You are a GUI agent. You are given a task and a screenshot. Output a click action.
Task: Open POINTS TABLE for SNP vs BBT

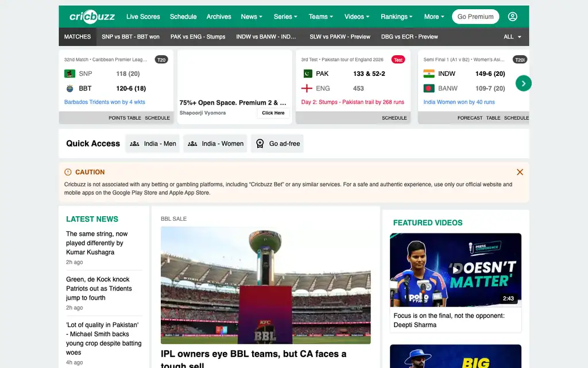click(125, 118)
